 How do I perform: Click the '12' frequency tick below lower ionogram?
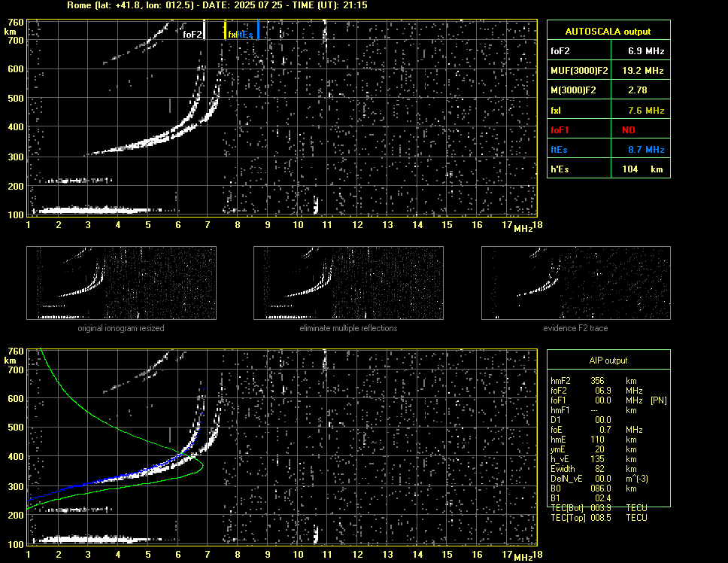click(x=357, y=554)
